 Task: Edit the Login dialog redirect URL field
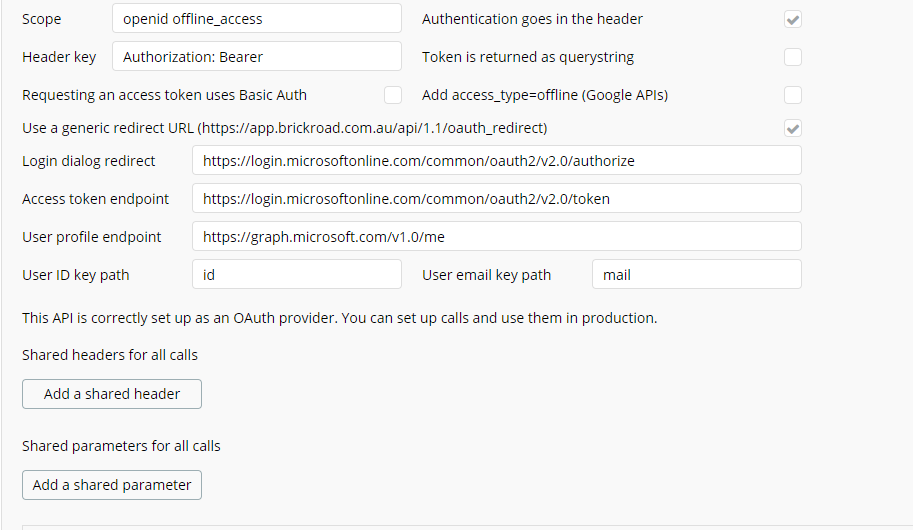(496, 160)
